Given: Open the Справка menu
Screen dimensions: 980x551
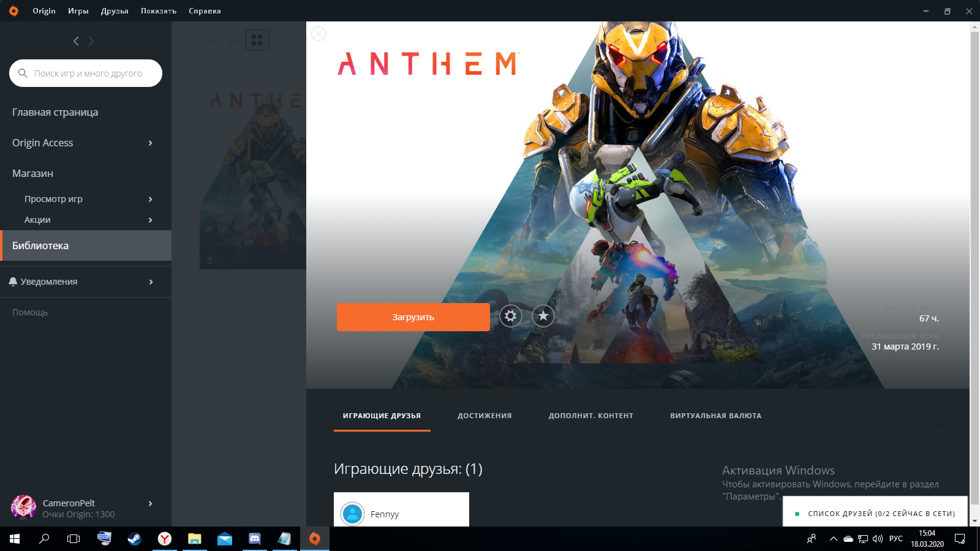Looking at the screenshot, I should point(205,11).
